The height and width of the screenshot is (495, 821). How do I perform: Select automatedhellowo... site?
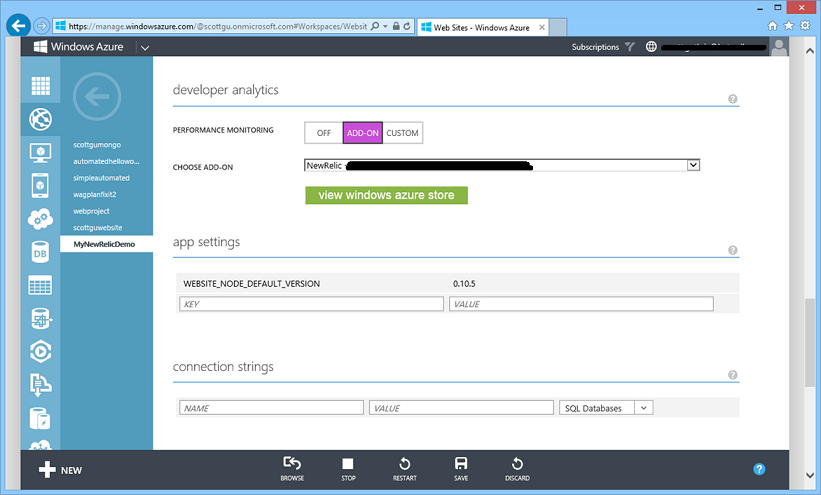coord(106,161)
